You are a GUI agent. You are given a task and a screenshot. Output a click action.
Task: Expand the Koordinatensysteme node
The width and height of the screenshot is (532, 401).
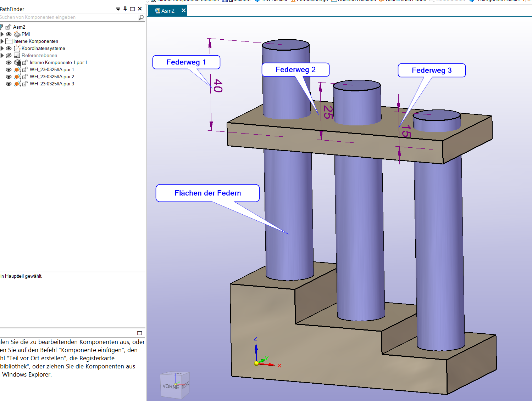[2, 48]
